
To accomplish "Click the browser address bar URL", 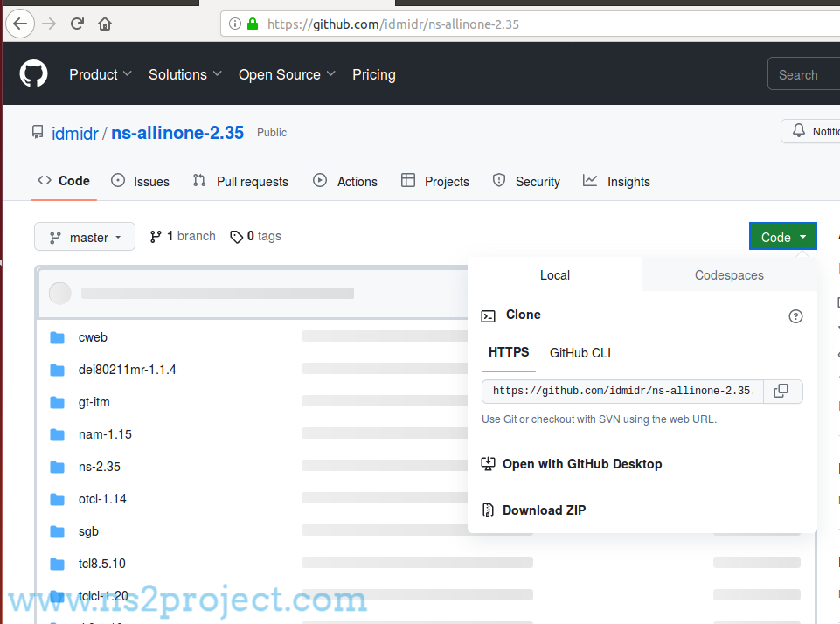I will (x=393, y=24).
